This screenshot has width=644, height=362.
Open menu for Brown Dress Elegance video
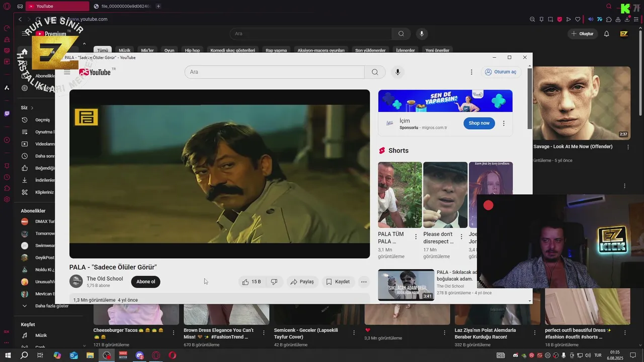[264, 333]
